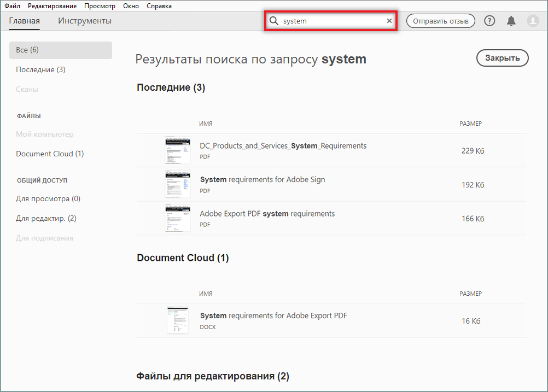
Task: Click the Document Cloud (1) section heading
Action: (x=183, y=258)
